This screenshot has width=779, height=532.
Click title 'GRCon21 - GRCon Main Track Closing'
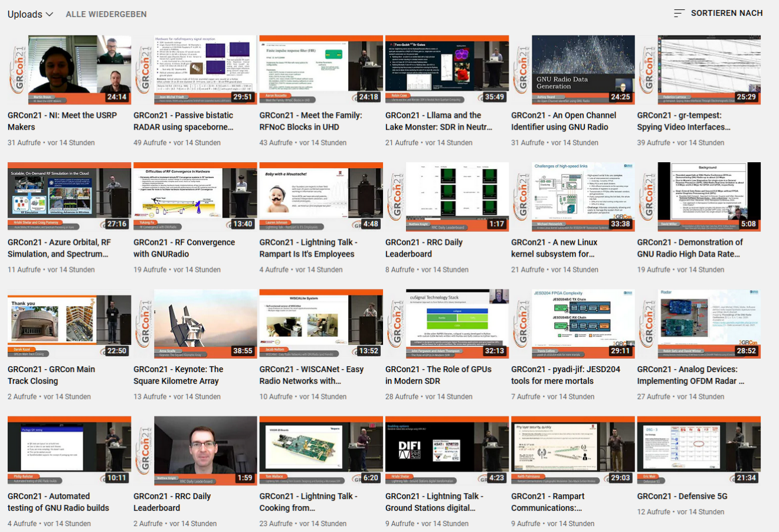point(51,375)
